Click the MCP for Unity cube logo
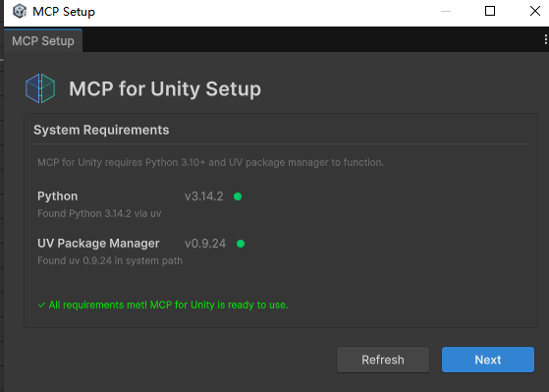Screen dimensions: 549x392 (x=40, y=88)
